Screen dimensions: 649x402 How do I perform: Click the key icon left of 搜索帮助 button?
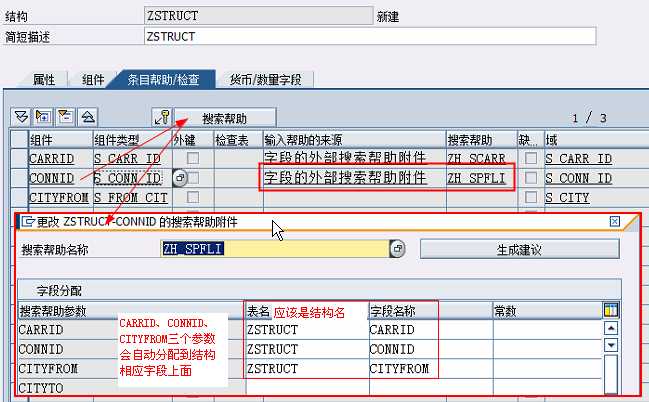coord(161,117)
